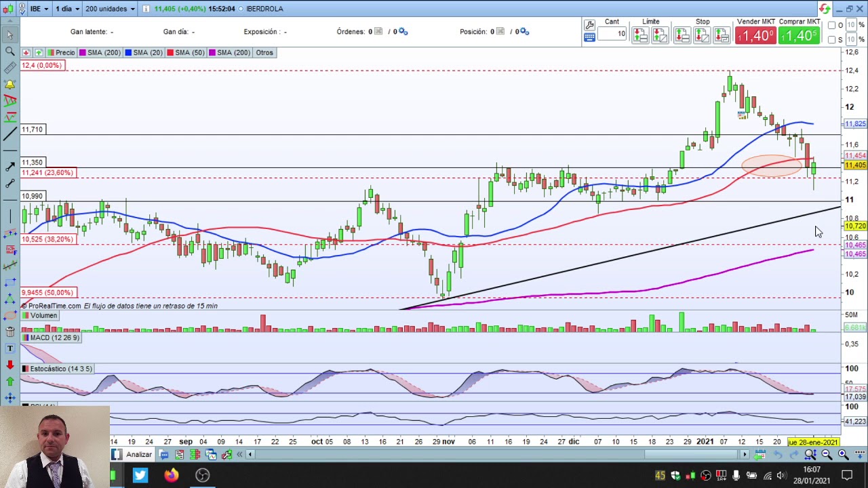Open the Windows notification center icon
Viewport: 868px width, 488px height.
point(847,475)
